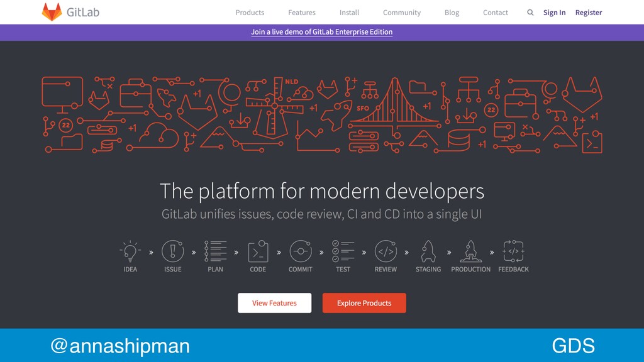Click the FEEDBACK label text
644x362 pixels.
point(513,269)
